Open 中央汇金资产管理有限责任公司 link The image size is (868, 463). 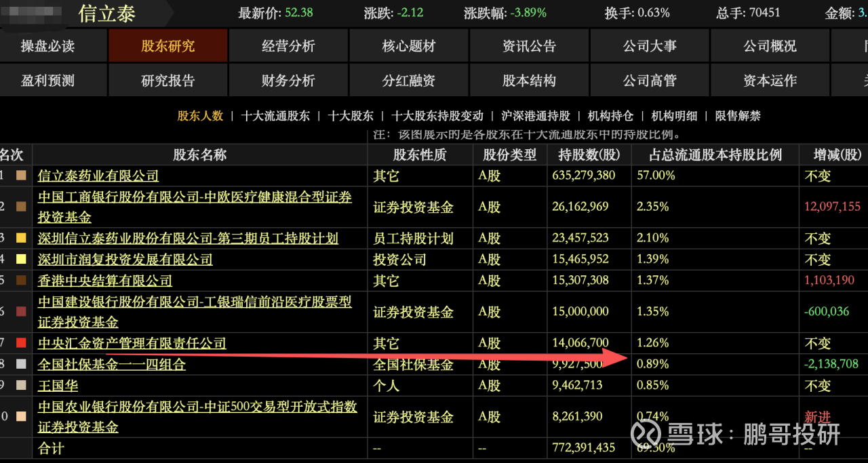(x=132, y=343)
